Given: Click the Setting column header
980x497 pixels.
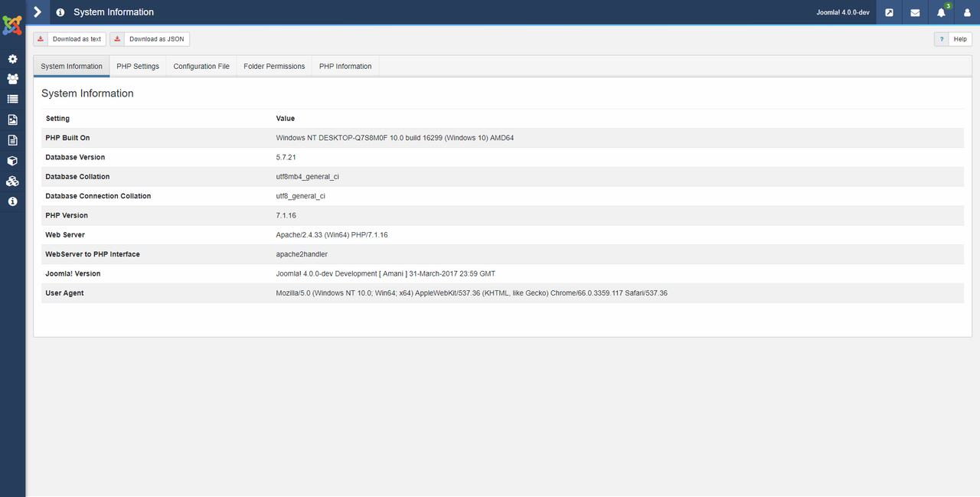Looking at the screenshot, I should (x=57, y=119).
